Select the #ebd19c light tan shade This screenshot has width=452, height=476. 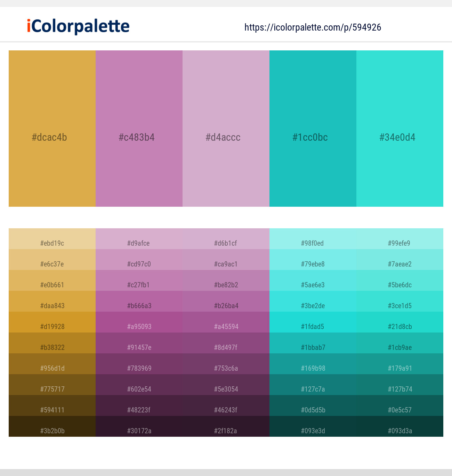(52, 239)
